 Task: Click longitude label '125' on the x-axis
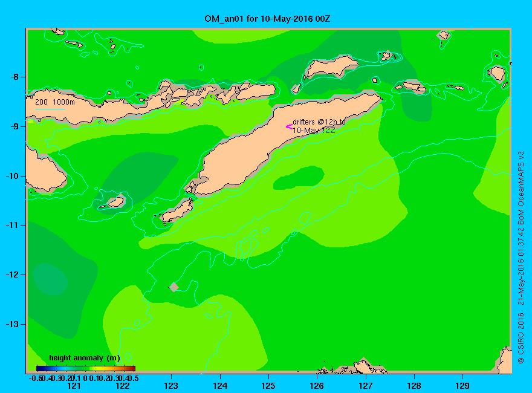pos(268,386)
